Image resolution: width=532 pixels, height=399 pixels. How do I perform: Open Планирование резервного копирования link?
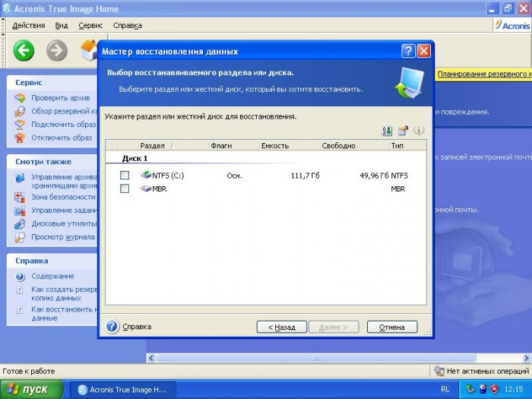coord(484,74)
